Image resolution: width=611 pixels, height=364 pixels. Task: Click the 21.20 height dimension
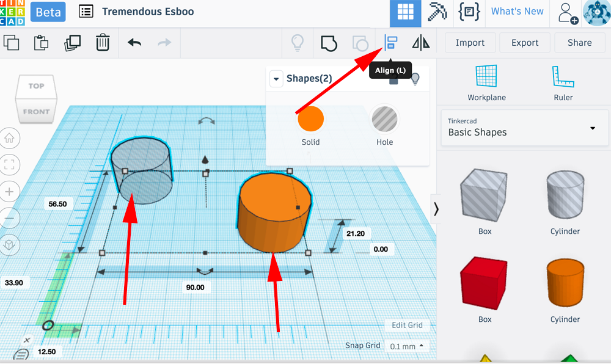pos(356,233)
